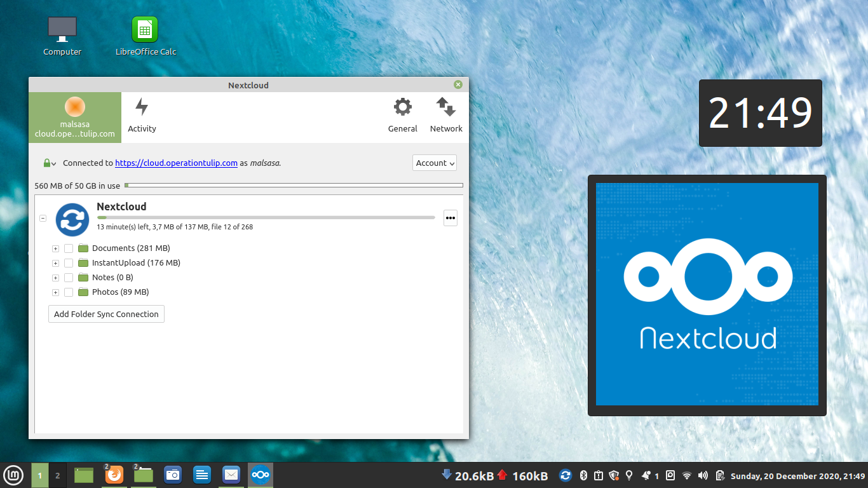
Task: Open Firefox from the taskbar
Action: coord(114,475)
